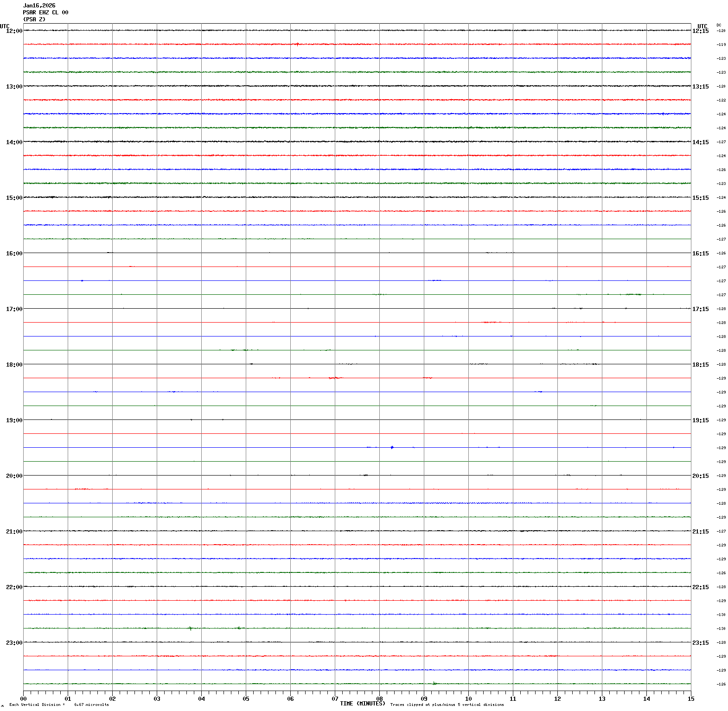
Task: Click the 17:00 row label on left side
Action: point(14,309)
